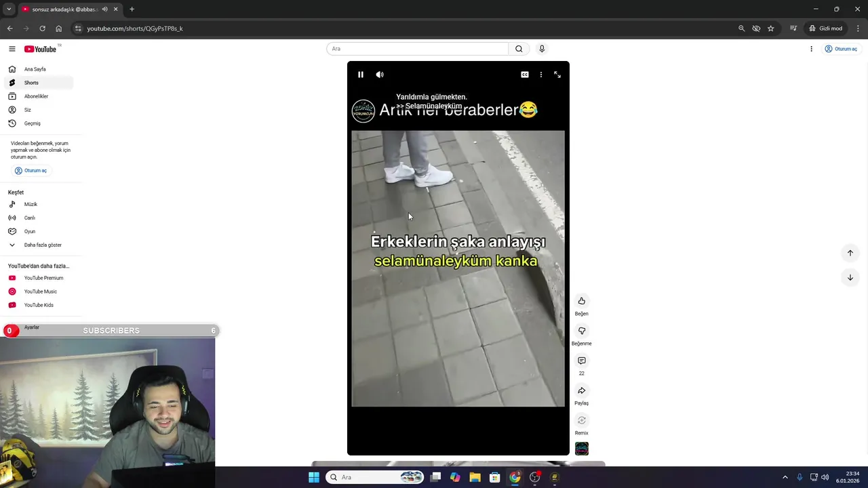Screen dimensions: 868x488
Task: Click the top-right Oturum aç button
Action: coord(841,49)
